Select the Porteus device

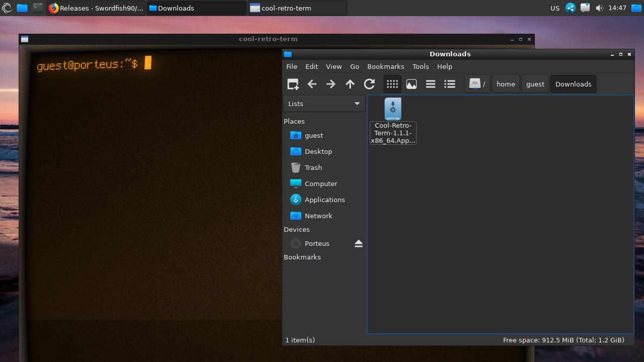click(x=317, y=243)
